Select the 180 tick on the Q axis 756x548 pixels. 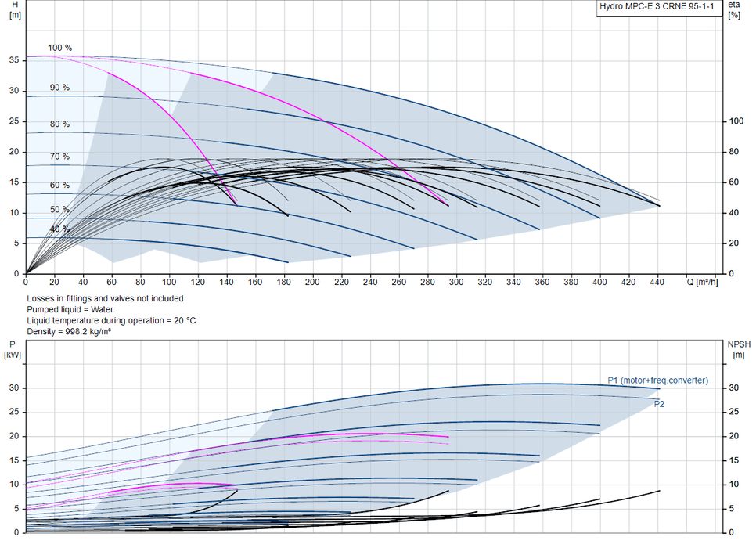283,282
